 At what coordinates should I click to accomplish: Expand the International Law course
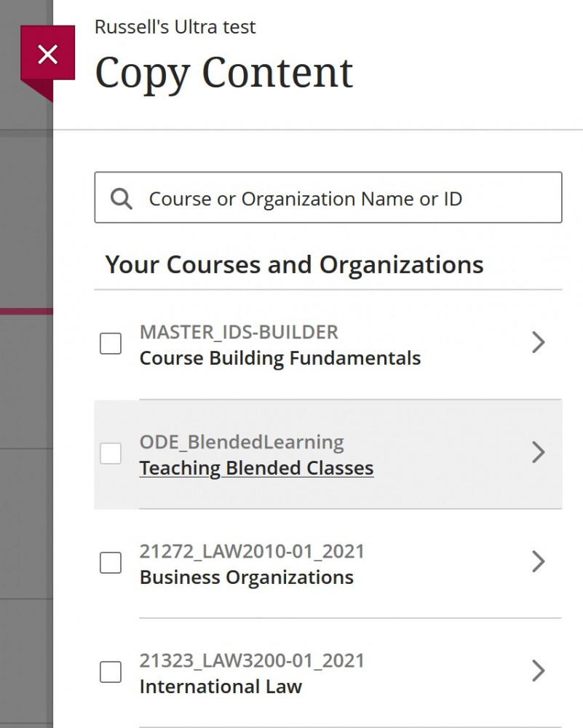539,670
